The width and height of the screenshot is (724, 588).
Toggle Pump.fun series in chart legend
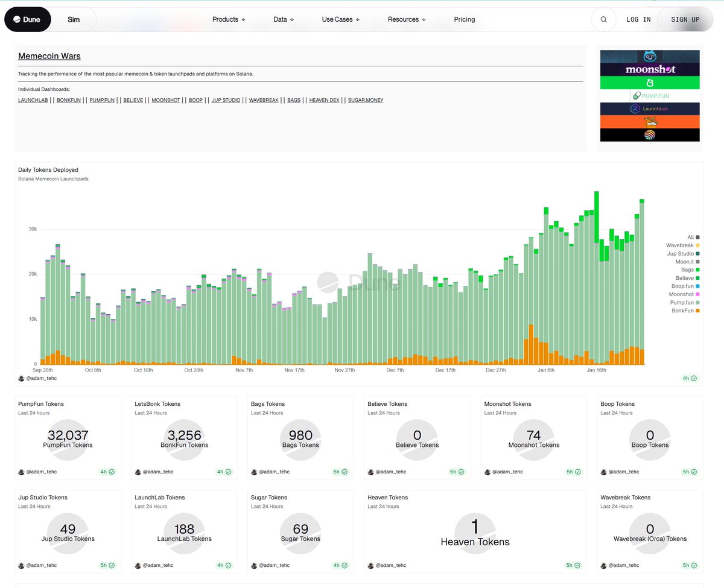[x=685, y=302]
